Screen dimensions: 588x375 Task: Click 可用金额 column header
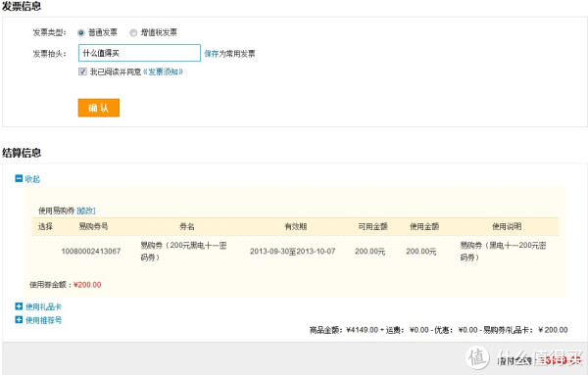[x=372, y=226]
